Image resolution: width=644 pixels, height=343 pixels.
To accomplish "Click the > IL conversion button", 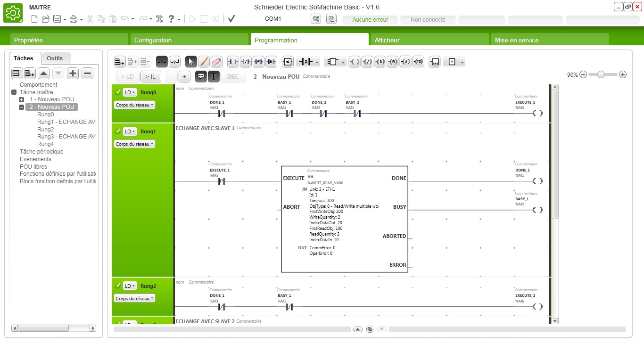I will 151,76.
